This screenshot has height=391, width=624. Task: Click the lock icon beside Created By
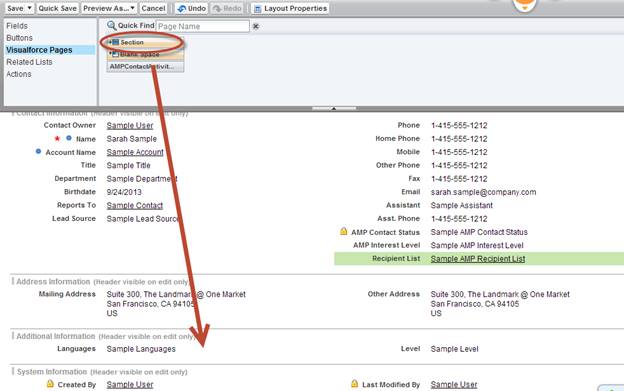[x=50, y=384]
